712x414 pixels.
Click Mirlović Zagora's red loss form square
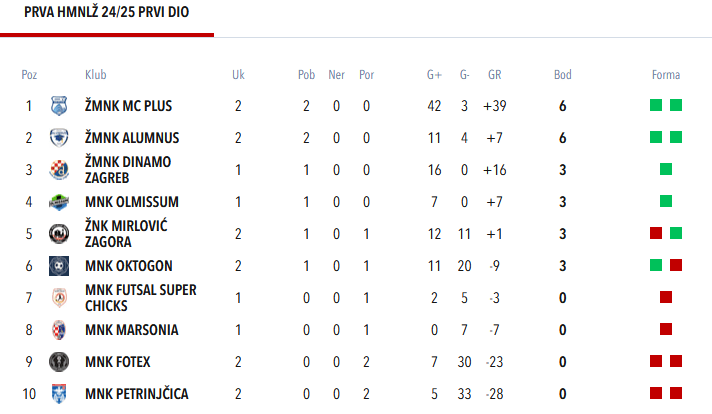point(656,234)
